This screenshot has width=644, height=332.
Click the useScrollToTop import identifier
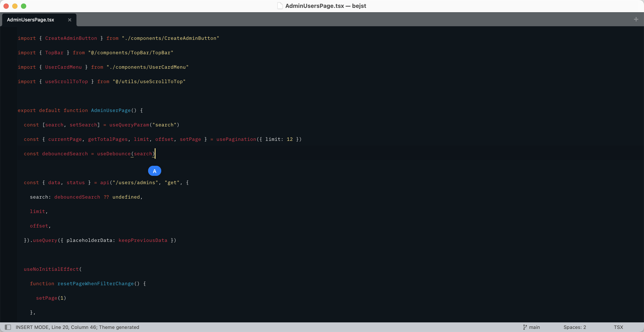tap(66, 82)
